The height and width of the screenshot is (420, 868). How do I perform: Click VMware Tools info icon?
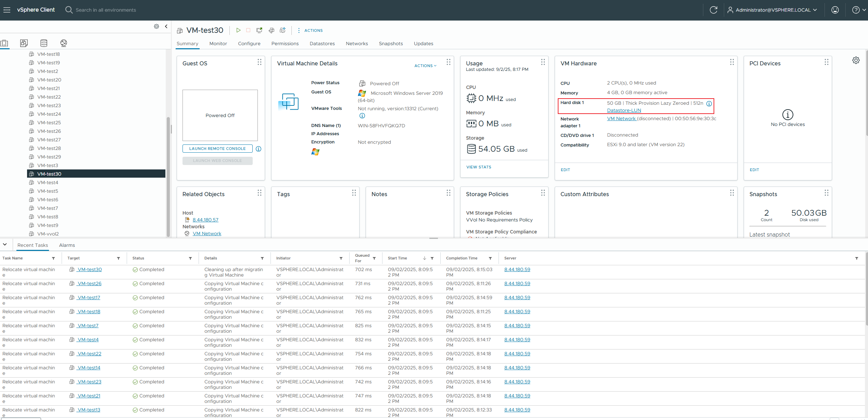pyautogui.click(x=362, y=116)
